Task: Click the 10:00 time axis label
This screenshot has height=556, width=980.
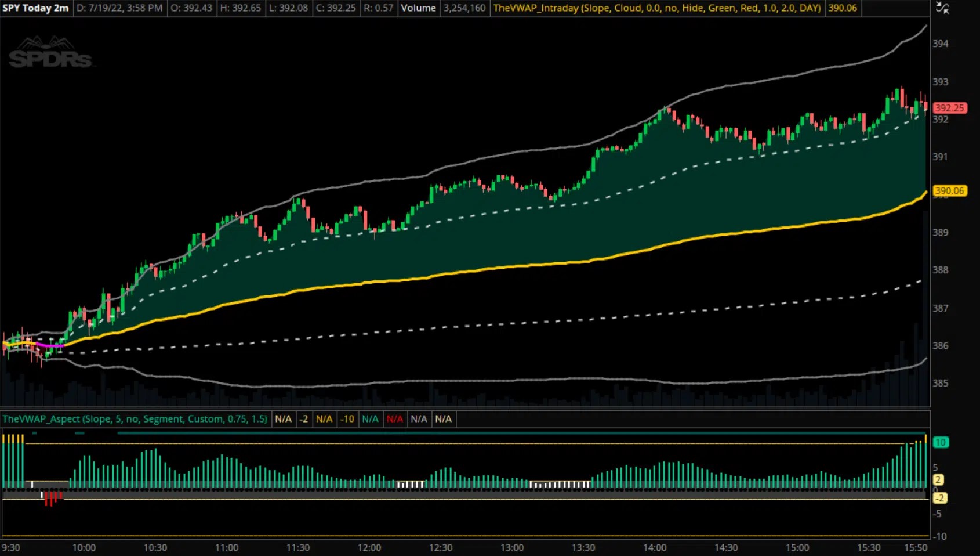Action: [x=84, y=548]
